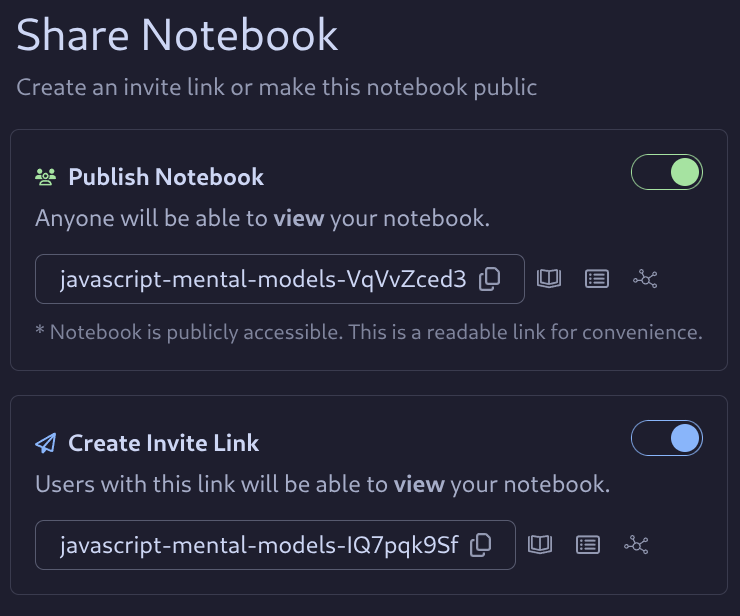
Task: Copy the invite link ending in IQ7pqk9Sf
Action: tap(481, 545)
